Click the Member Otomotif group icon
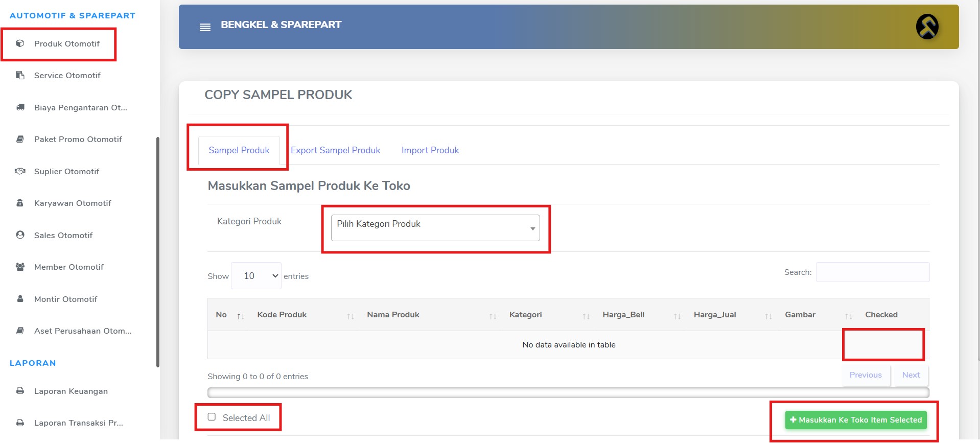Screen dimensions: 980x443 point(20,267)
